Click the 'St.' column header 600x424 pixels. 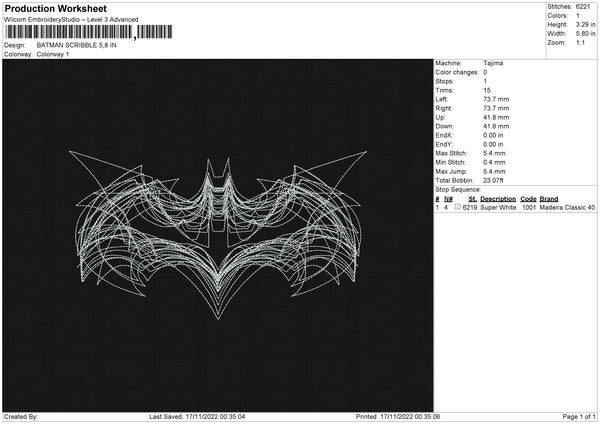pos(473,199)
